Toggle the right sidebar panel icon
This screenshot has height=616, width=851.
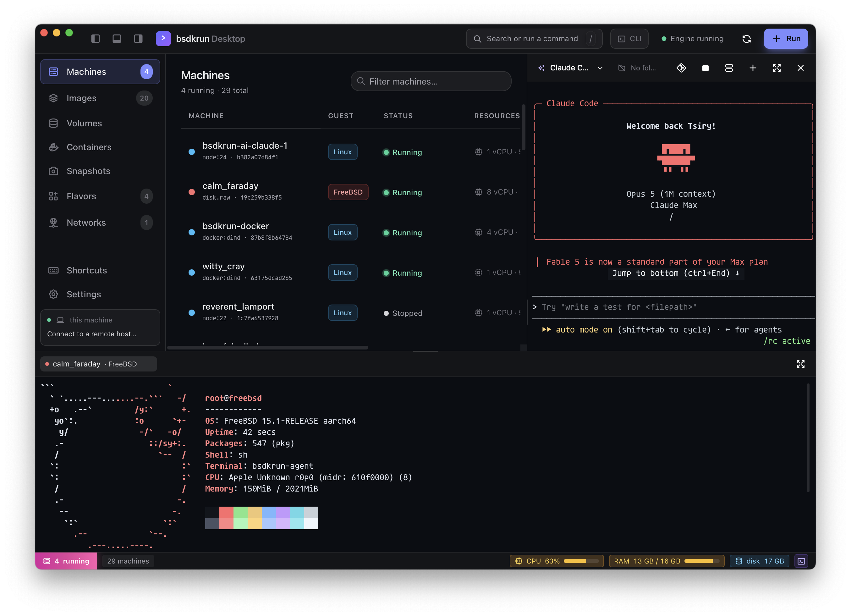(138, 39)
